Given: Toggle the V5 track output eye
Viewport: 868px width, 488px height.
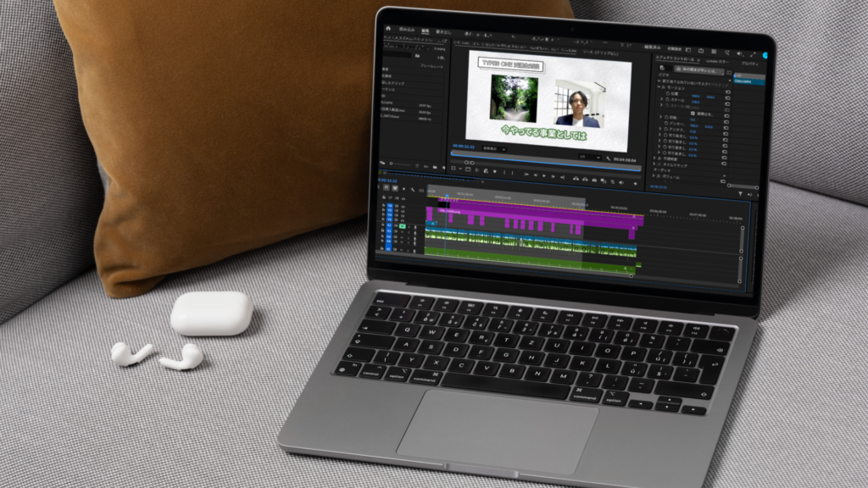Looking at the screenshot, I should (403, 211).
